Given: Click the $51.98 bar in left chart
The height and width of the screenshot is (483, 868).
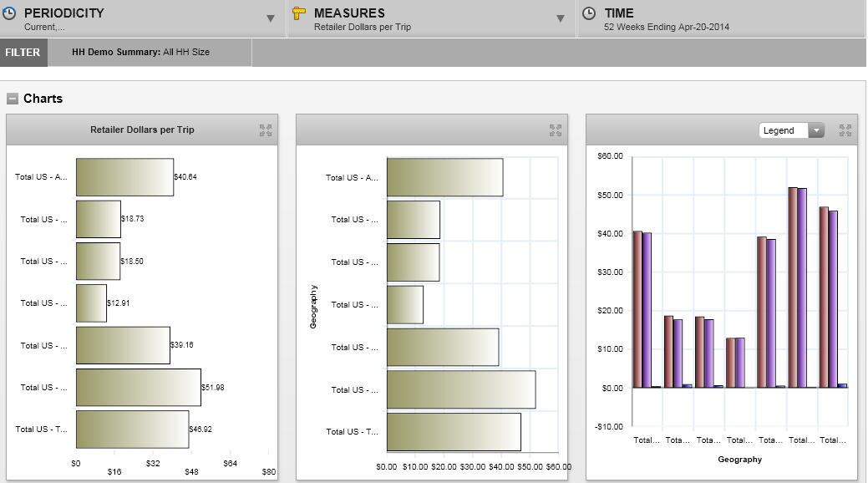Looking at the screenshot, I should pos(138,387).
